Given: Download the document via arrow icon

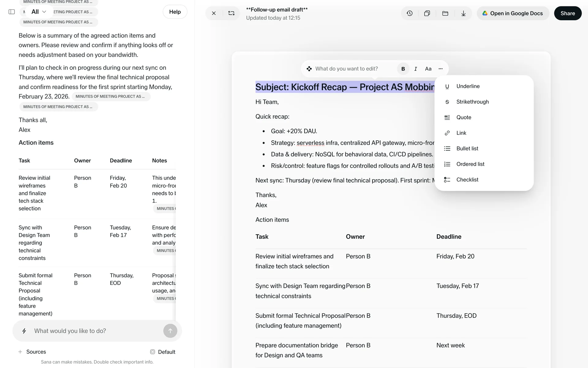Looking at the screenshot, I should point(463,13).
